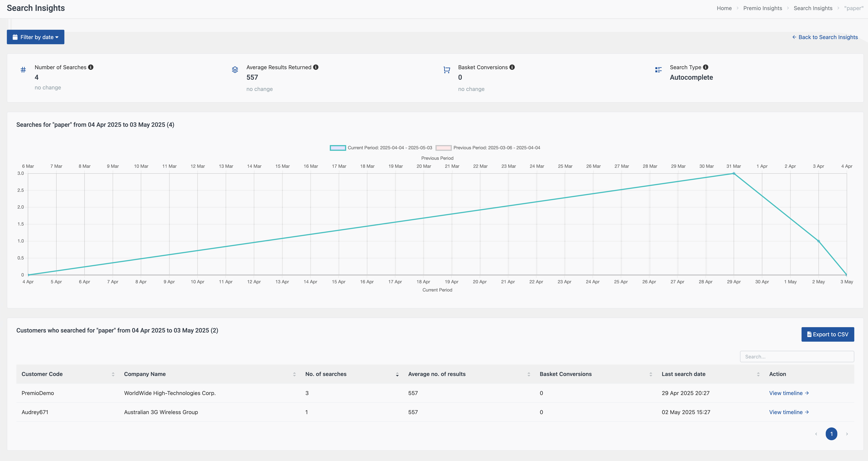The image size is (868, 461).
Task: Click the basket cart icon
Action: click(446, 70)
